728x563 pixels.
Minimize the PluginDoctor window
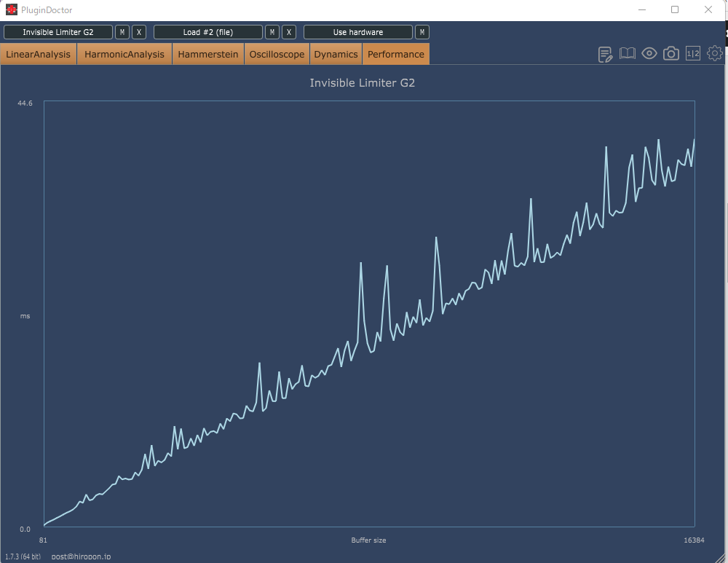pos(642,9)
